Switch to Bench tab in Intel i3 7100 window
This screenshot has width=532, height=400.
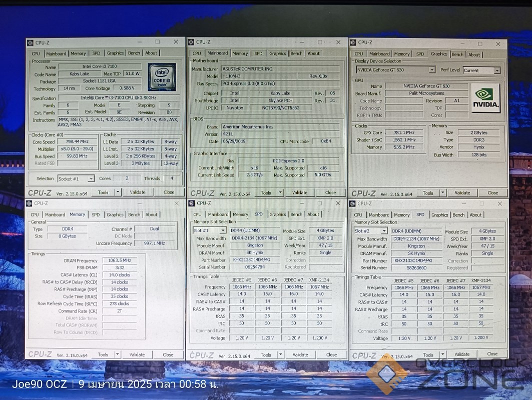134,53
